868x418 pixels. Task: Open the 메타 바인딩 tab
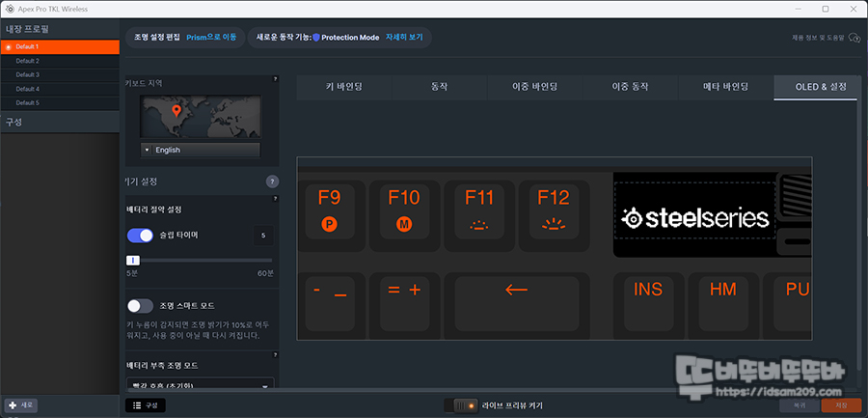tap(725, 87)
